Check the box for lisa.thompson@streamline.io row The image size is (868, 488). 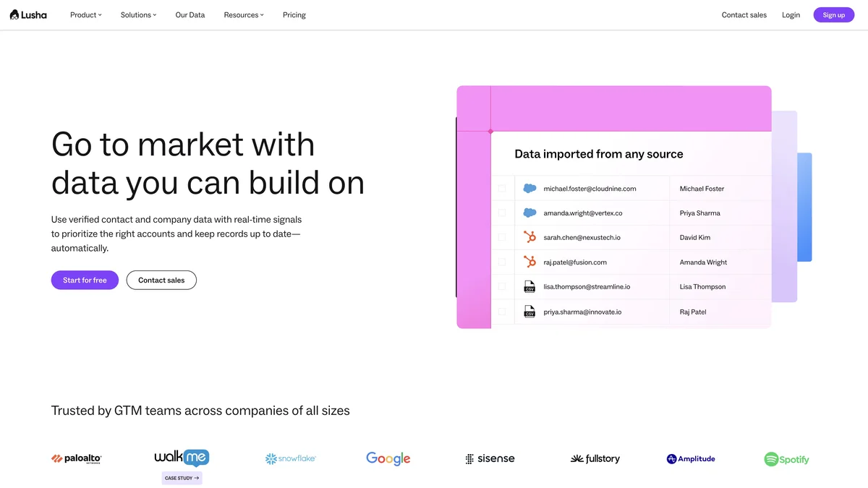tap(502, 286)
